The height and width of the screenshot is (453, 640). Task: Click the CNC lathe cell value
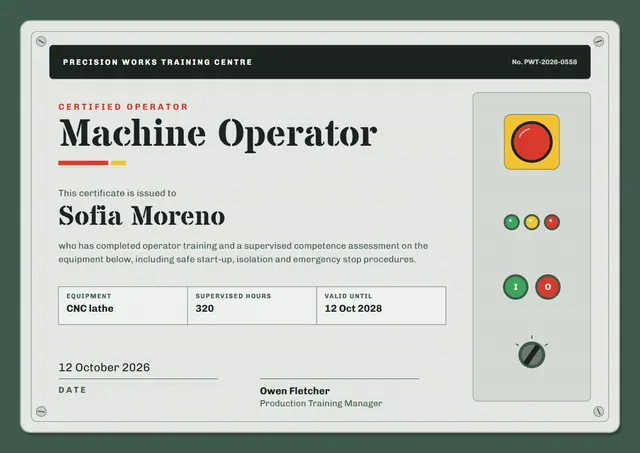90,309
